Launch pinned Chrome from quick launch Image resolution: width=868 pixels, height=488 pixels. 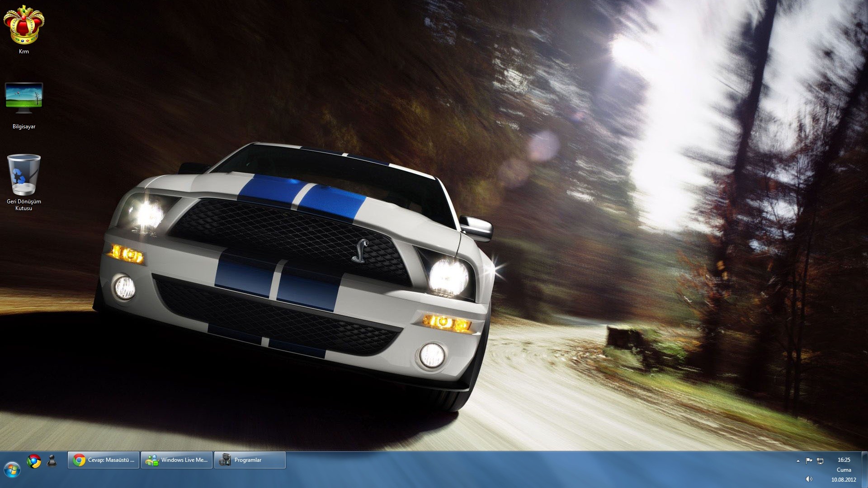click(x=34, y=461)
